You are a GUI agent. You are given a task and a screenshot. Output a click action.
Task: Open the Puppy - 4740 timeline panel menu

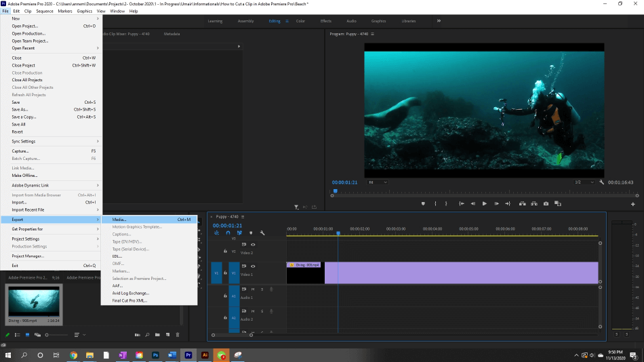point(243,217)
